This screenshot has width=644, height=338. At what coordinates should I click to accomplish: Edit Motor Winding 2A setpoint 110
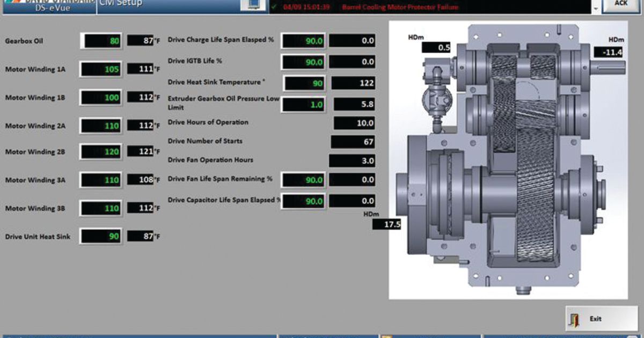tap(101, 126)
